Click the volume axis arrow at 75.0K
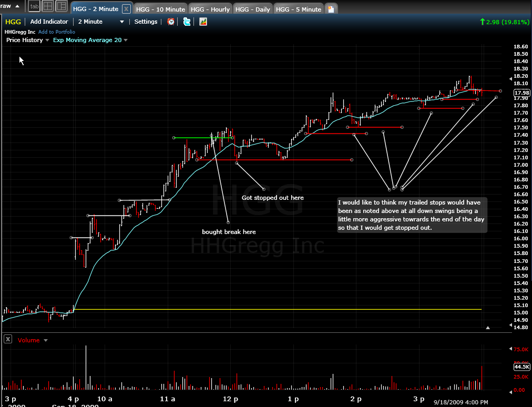 pyautogui.click(x=511, y=349)
